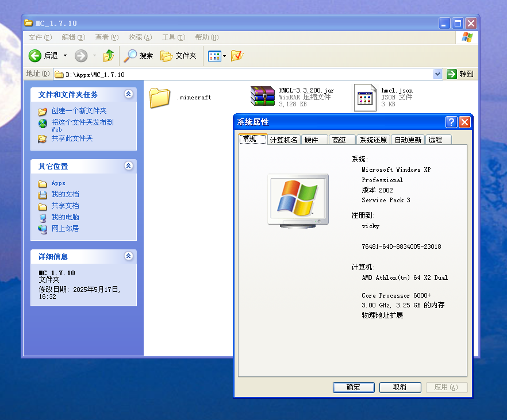Click the Views grid icon

point(214,56)
